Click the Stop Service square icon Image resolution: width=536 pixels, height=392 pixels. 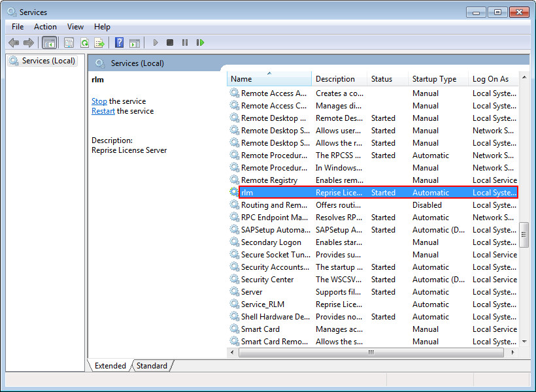(170, 42)
